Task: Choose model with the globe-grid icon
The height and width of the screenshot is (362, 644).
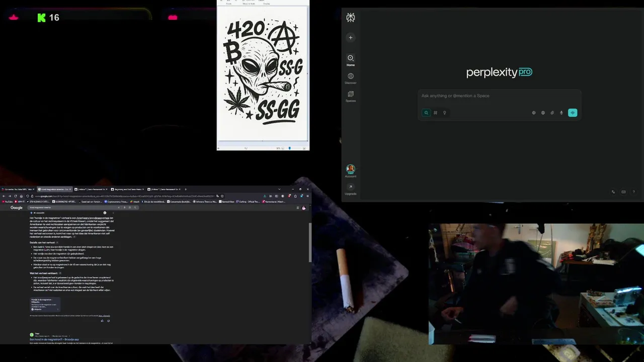Action: coord(534,113)
